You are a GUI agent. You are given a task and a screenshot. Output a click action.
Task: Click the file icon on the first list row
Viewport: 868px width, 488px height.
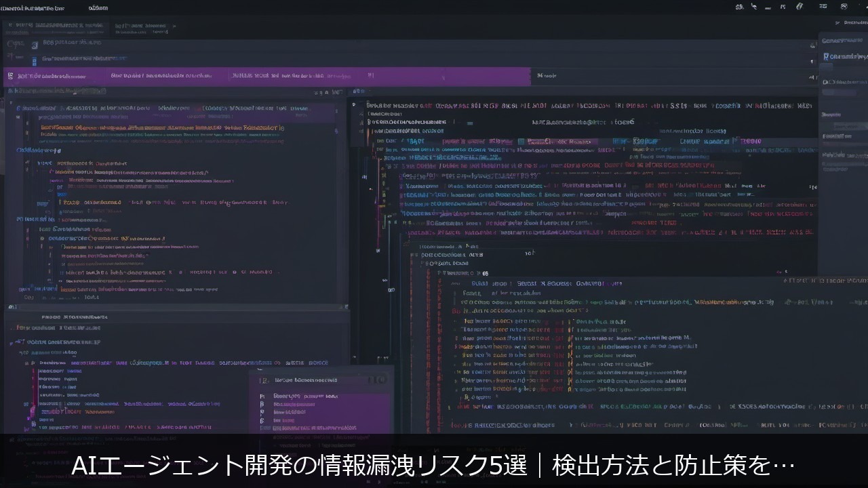pyautogui.click(x=34, y=44)
